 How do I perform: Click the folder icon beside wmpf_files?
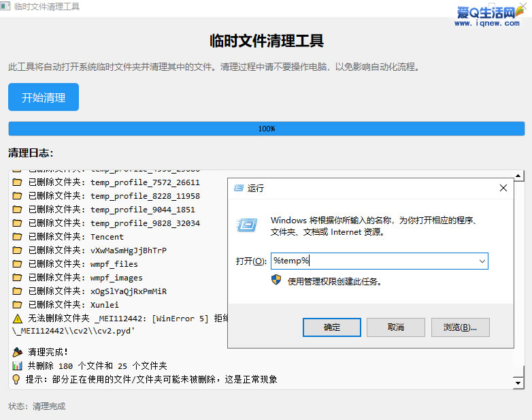click(x=18, y=264)
